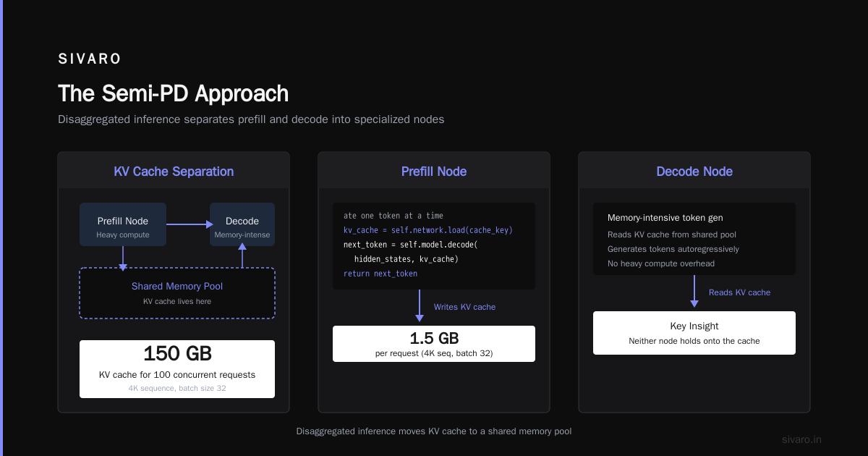868x456 pixels.
Task: Open the sivaro.in link
Action: click(x=802, y=439)
